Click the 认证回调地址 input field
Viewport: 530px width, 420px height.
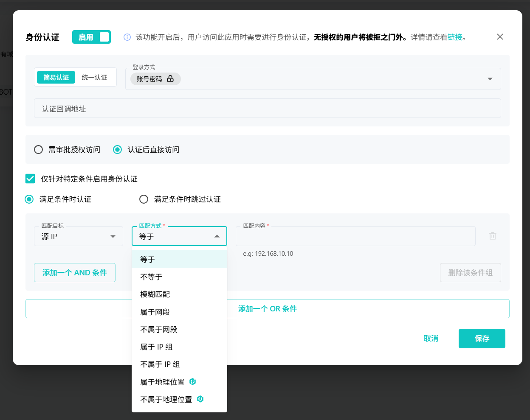coord(268,109)
